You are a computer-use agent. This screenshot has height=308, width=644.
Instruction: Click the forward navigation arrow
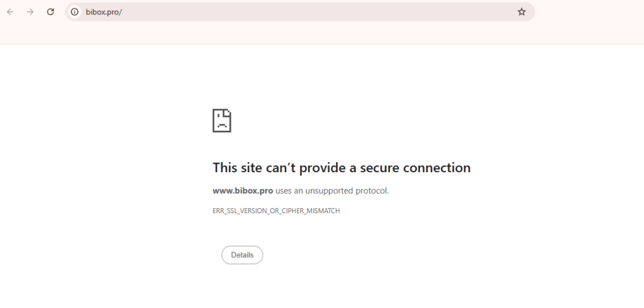(x=30, y=12)
